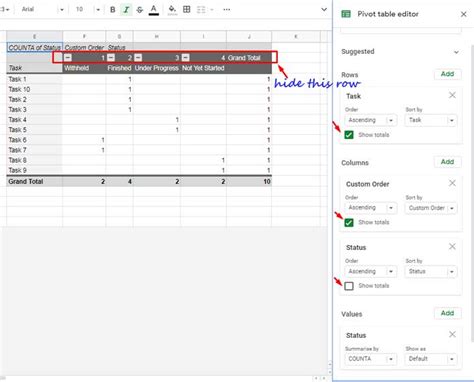Collapse the group 1 pivot column
The height and width of the screenshot is (382, 474).
coord(68,58)
